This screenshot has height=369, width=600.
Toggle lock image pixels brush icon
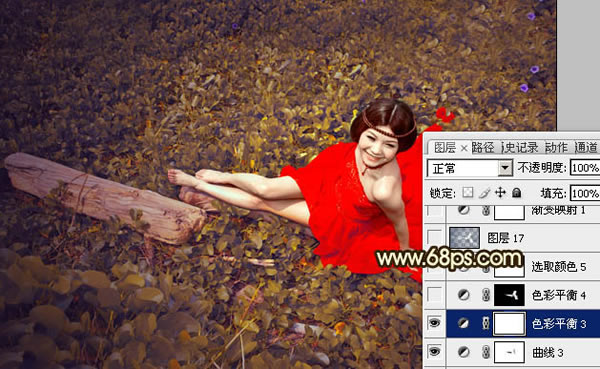point(484,193)
